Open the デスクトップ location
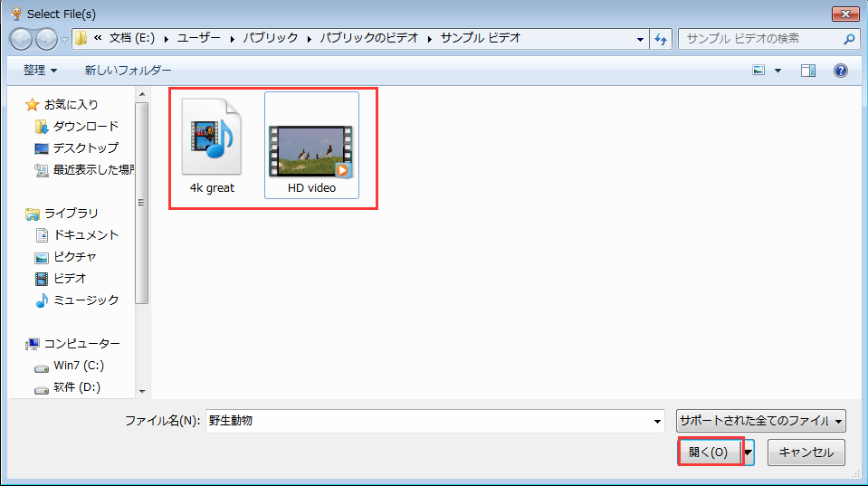868x486 pixels. 86,148
